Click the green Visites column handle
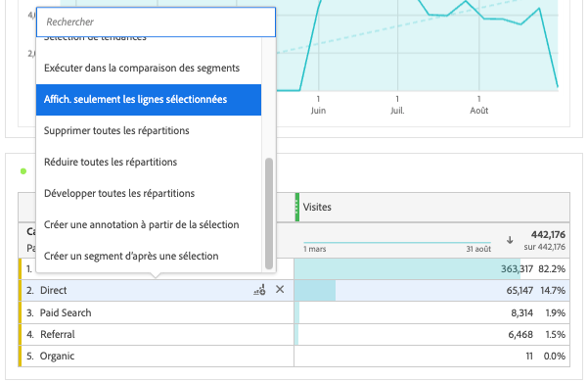588x382 pixels. click(x=297, y=207)
